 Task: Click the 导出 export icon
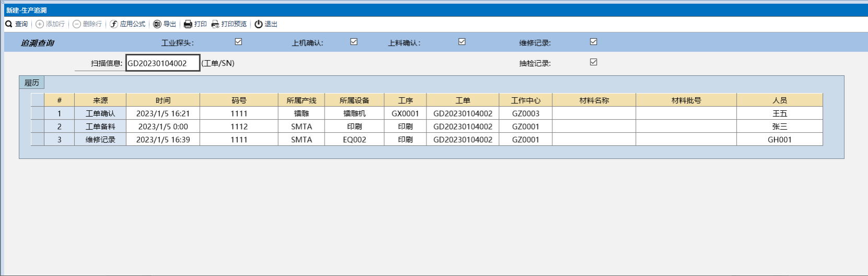pos(157,24)
